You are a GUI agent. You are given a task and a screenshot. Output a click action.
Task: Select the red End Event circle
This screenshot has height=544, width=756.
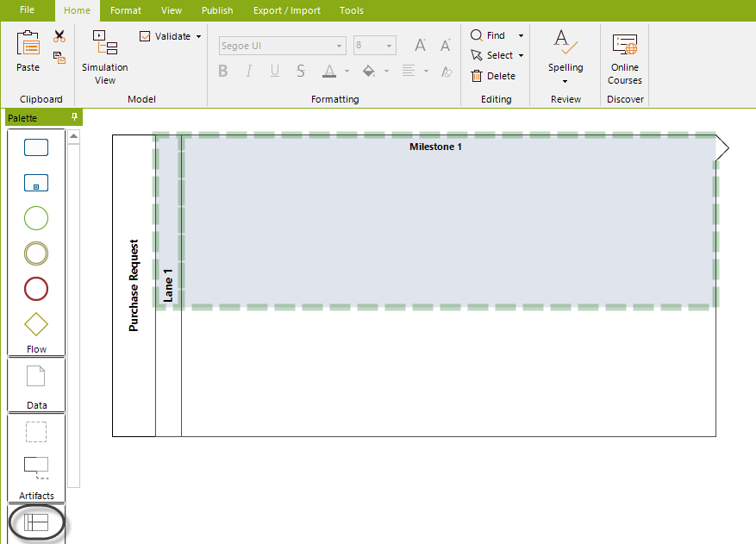click(x=36, y=289)
